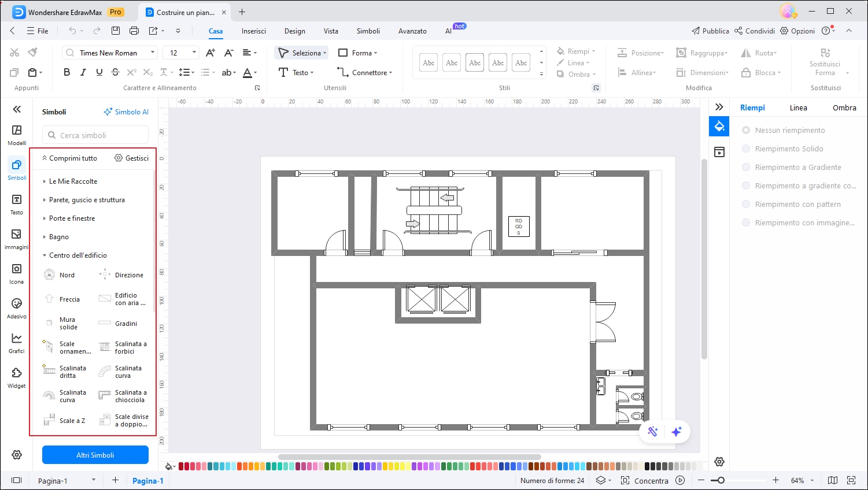Click the Pubblica button
The image size is (868, 490).
click(x=710, y=31)
